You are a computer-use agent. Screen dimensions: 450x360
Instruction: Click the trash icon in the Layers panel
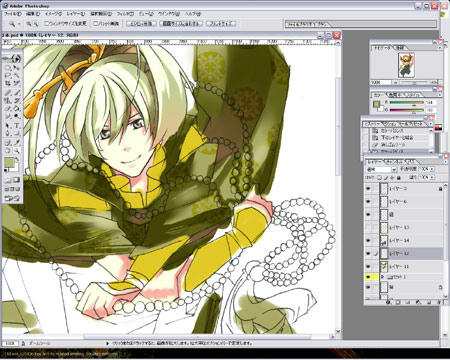439,302
